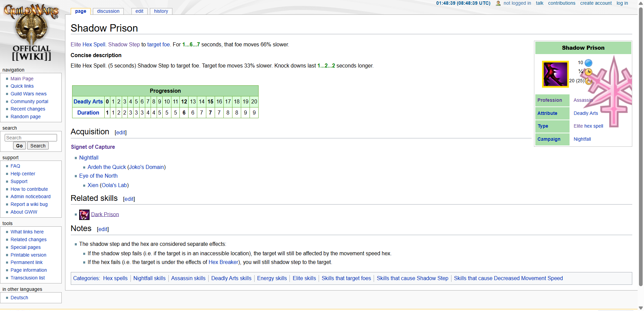The height and width of the screenshot is (311, 644).
Task: Click inside the Search input field
Action: (x=31, y=138)
